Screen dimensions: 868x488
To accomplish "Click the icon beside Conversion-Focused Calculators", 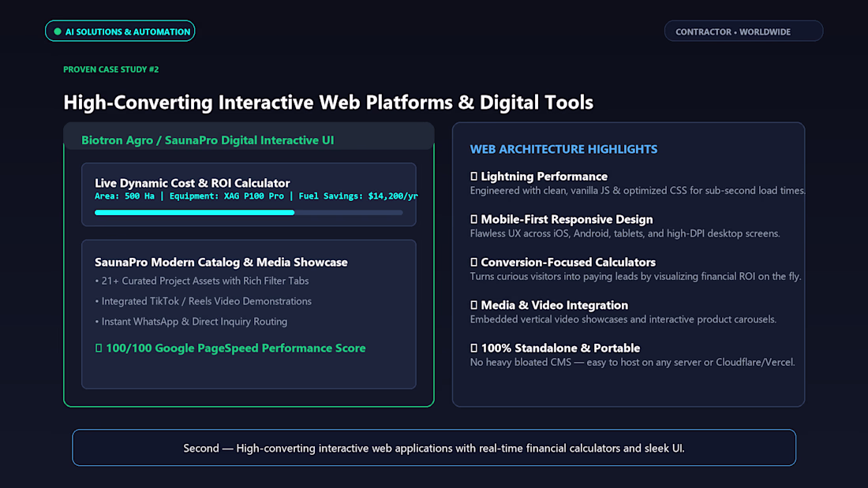I will coord(473,263).
